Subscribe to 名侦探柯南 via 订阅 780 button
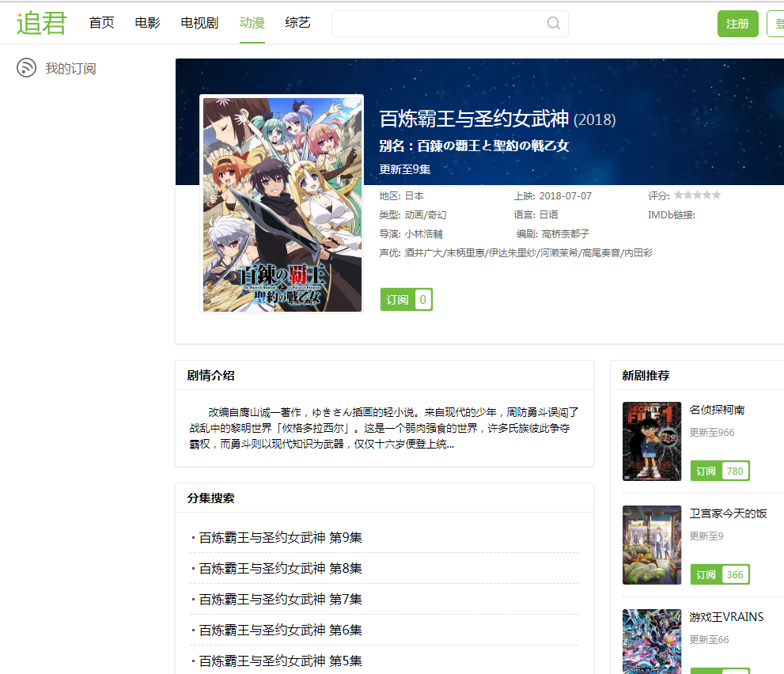This screenshot has width=784, height=674. tap(720, 471)
